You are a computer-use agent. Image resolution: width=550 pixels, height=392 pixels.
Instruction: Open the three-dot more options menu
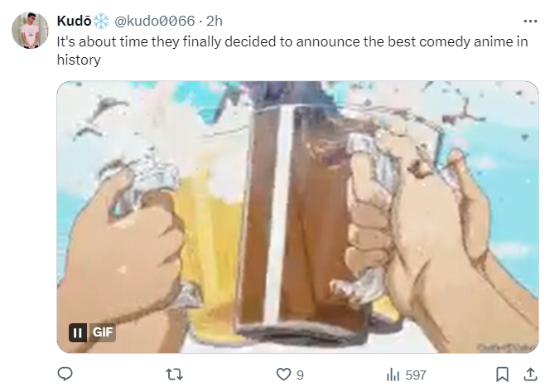(530, 22)
